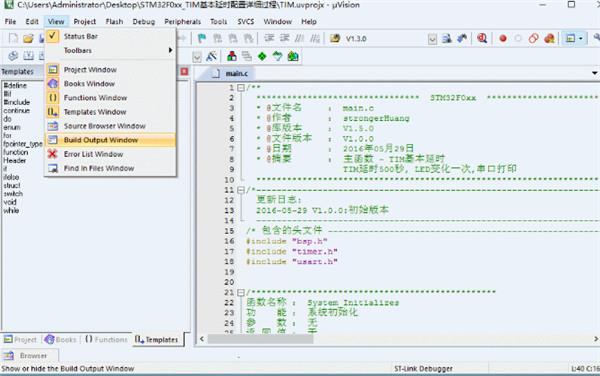Click the horizontal scrollbar thumb under editor

tap(260, 339)
